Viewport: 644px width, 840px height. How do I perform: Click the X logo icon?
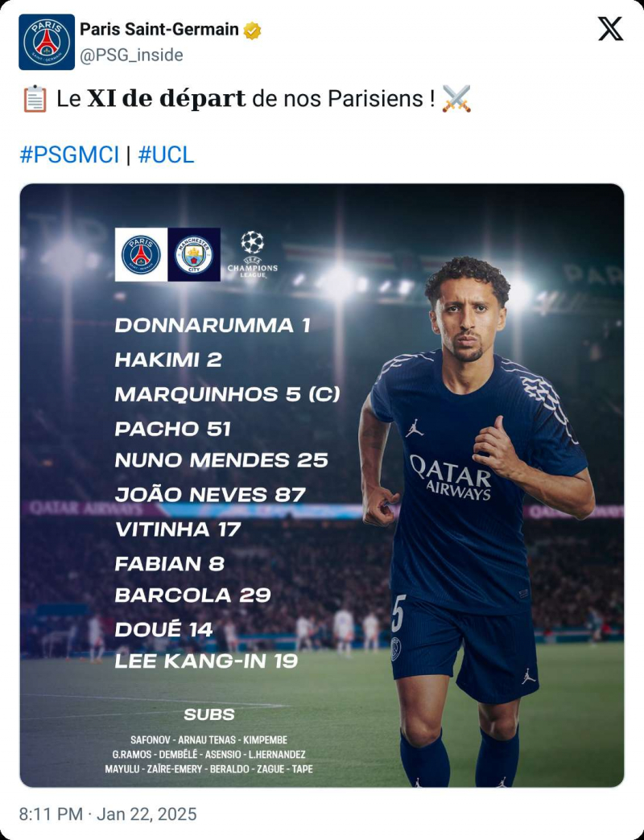610,29
